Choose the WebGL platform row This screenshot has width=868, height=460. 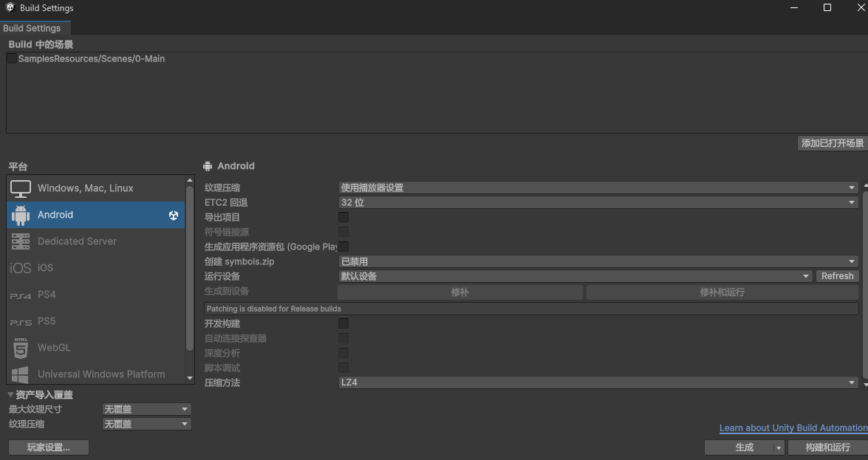point(96,348)
